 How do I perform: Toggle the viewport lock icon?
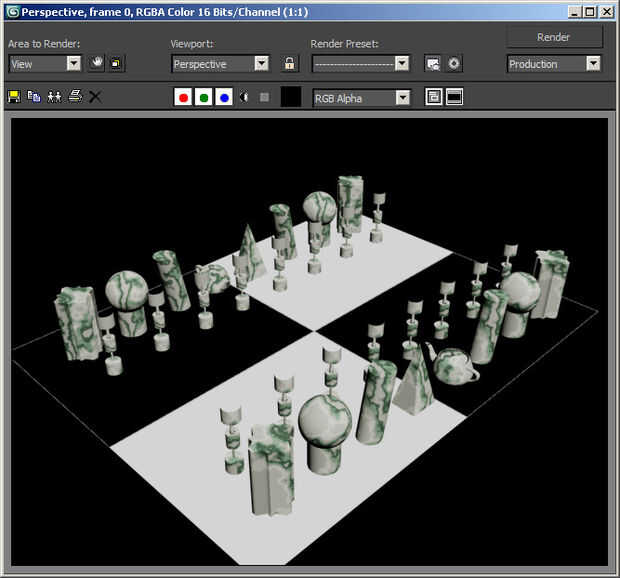[x=289, y=63]
